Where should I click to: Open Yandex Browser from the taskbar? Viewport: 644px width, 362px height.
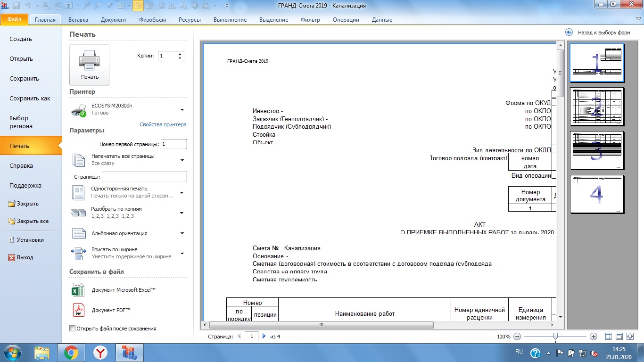[x=100, y=353]
